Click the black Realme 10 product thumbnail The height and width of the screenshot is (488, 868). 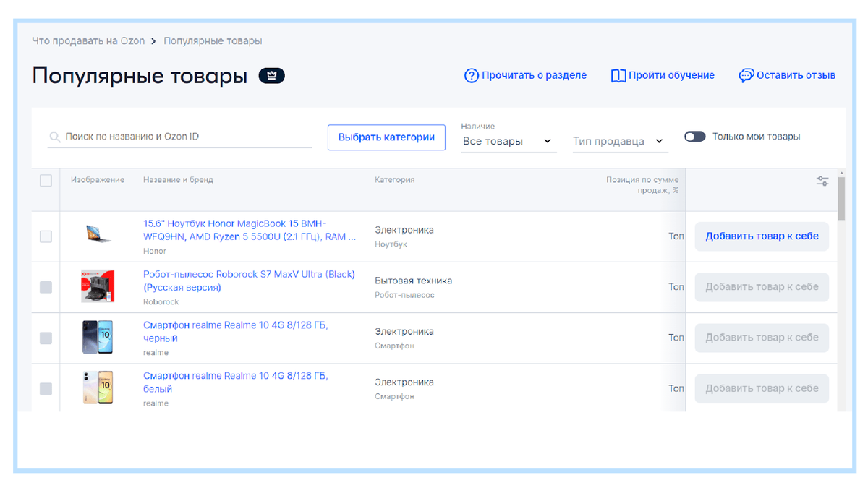[98, 337]
